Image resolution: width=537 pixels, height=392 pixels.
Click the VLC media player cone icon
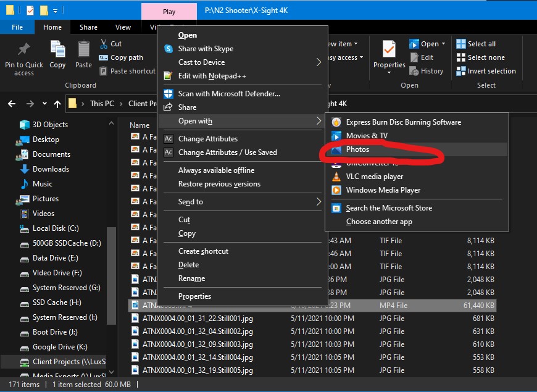[336, 177]
